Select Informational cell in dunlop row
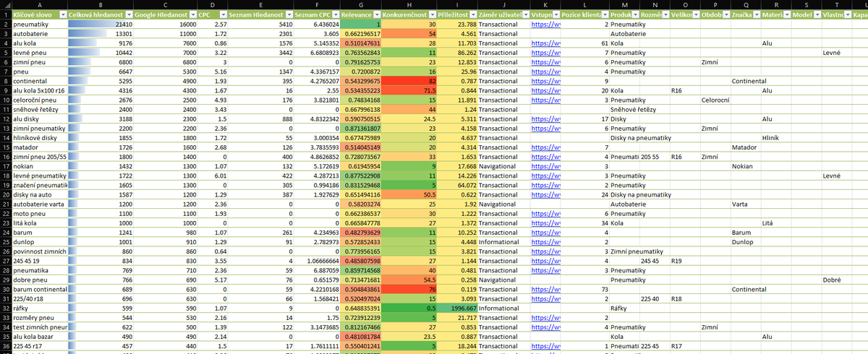 tap(503, 242)
